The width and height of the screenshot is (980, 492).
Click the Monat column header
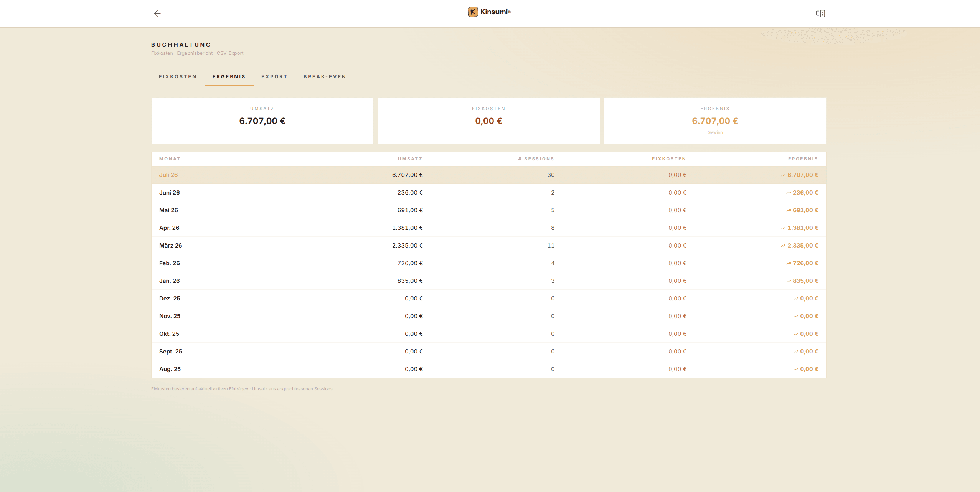170,159
